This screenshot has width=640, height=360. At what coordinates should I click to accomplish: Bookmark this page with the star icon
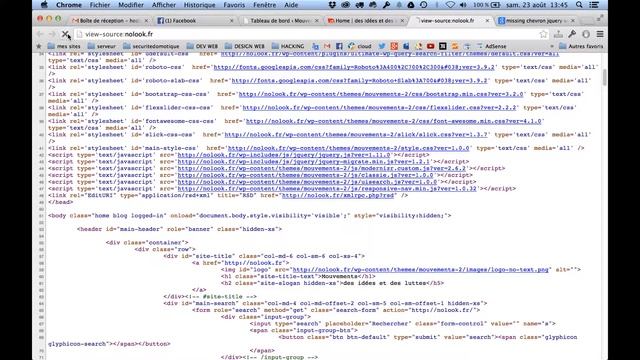543,34
